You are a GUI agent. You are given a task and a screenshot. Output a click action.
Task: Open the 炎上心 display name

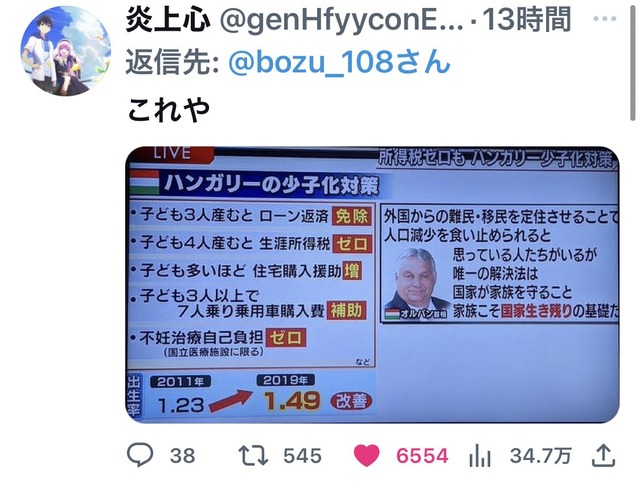pos(168,20)
